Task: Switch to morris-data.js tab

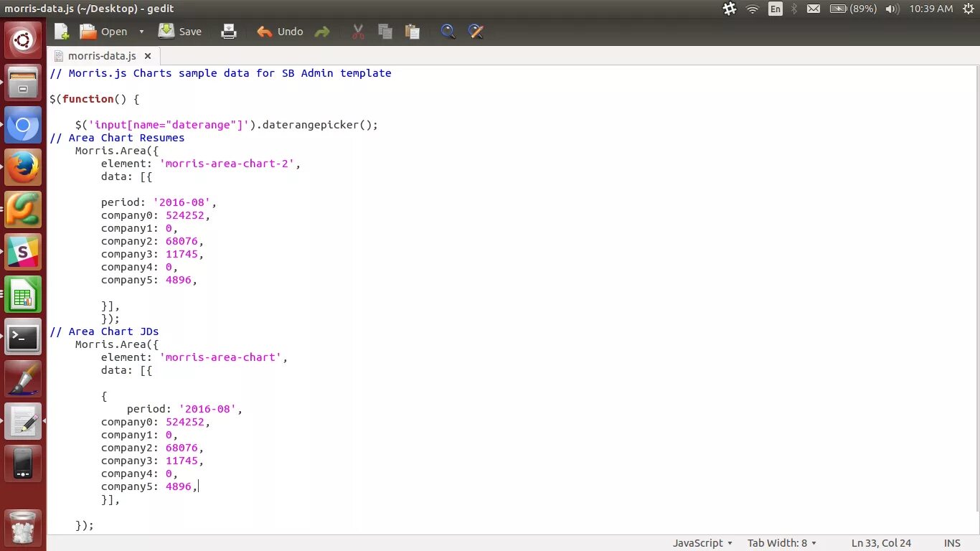Action: [x=102, y=56]
